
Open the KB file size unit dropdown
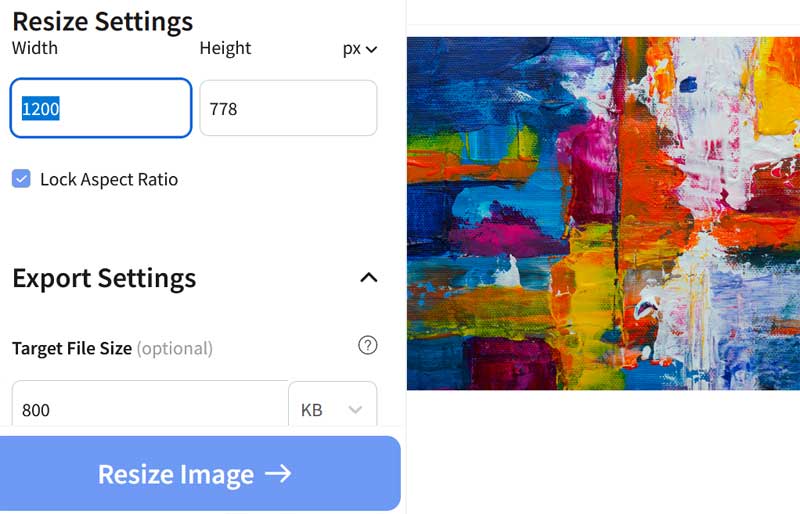pyautogui.click(x=331, y=409)
